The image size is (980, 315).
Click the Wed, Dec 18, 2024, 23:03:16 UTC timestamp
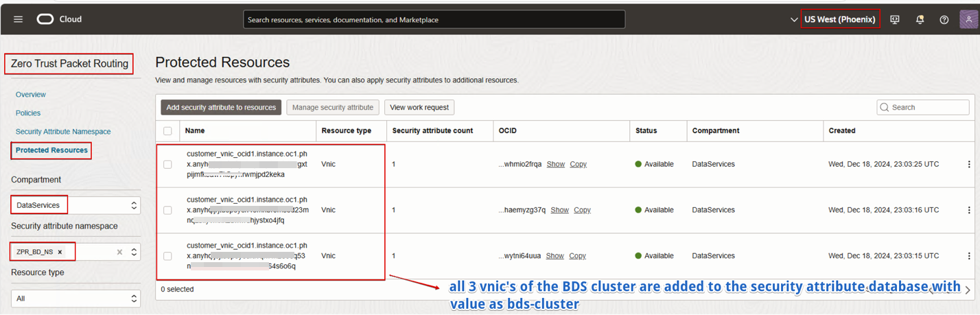884,210
